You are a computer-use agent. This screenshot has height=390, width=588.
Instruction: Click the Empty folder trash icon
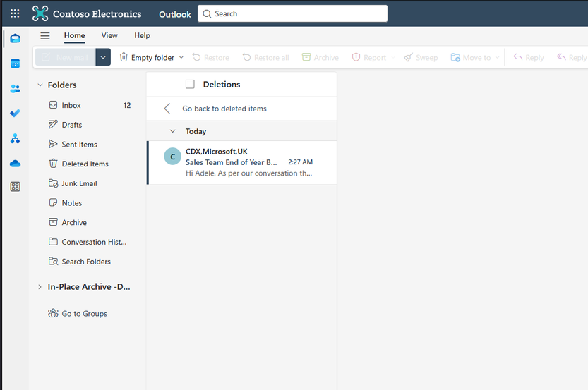tap(124, 57)
